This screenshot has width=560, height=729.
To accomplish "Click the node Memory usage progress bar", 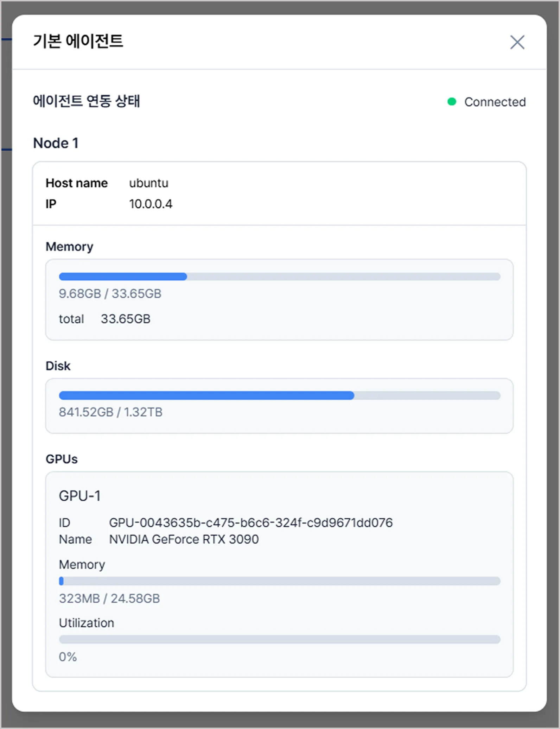I will pyautogui.click(x=280, y=277).
